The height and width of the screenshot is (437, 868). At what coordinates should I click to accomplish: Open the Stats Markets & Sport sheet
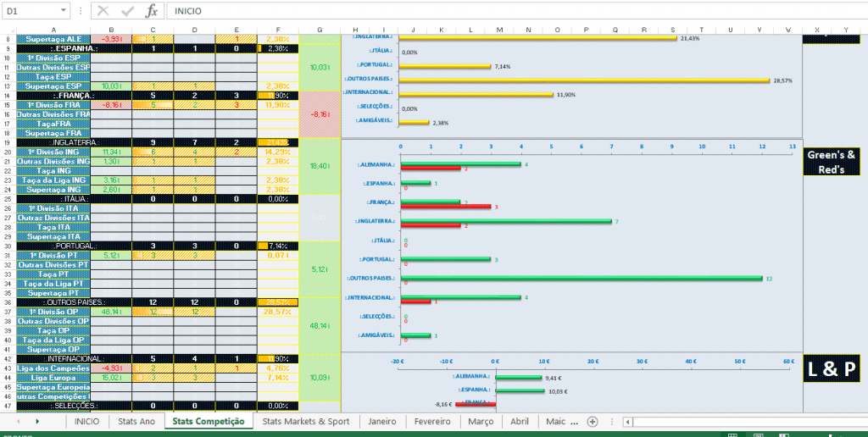tap(305, 422)
